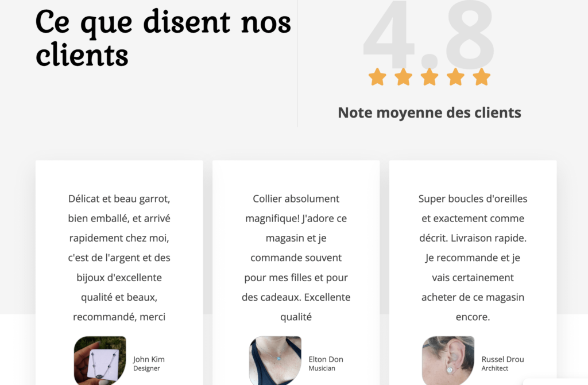The image size is (588, 385).
Task: Click 'Note moyenne des clients' label
Action: [x=430, y=112]
